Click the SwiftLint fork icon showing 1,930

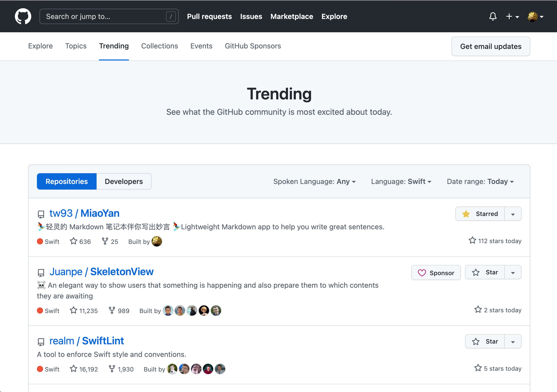pyautogui.click(x=112, y=369)
